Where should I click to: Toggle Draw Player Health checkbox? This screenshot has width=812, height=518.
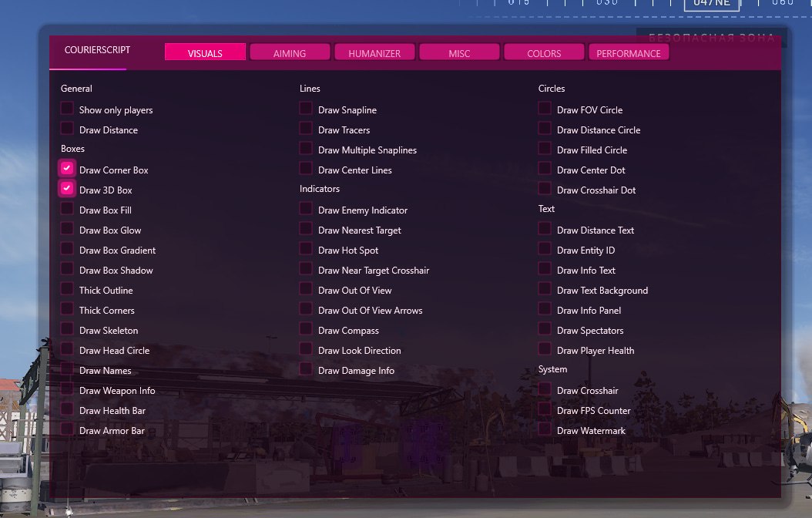point(544,348)
